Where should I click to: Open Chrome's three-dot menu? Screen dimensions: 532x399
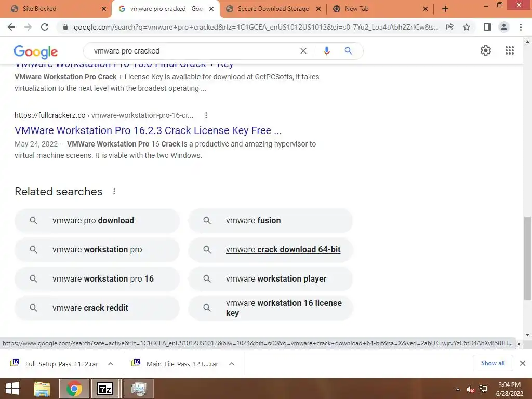(521, 27)
